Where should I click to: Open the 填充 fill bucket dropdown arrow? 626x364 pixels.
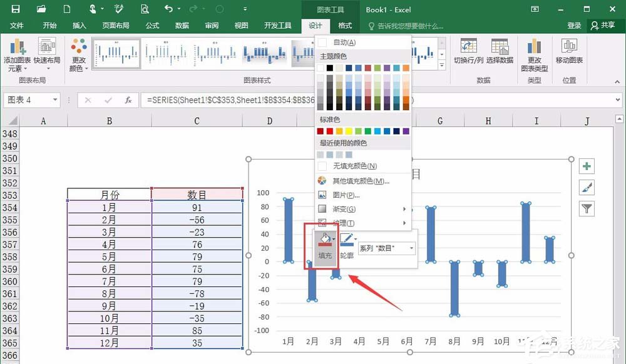pos(332,238)
